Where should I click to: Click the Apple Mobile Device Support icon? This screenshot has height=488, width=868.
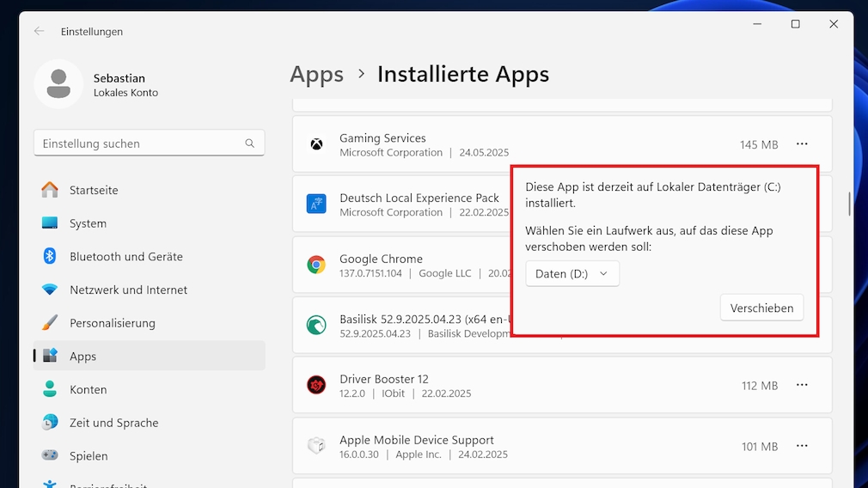pyautogui.click(x=316, y=446)
